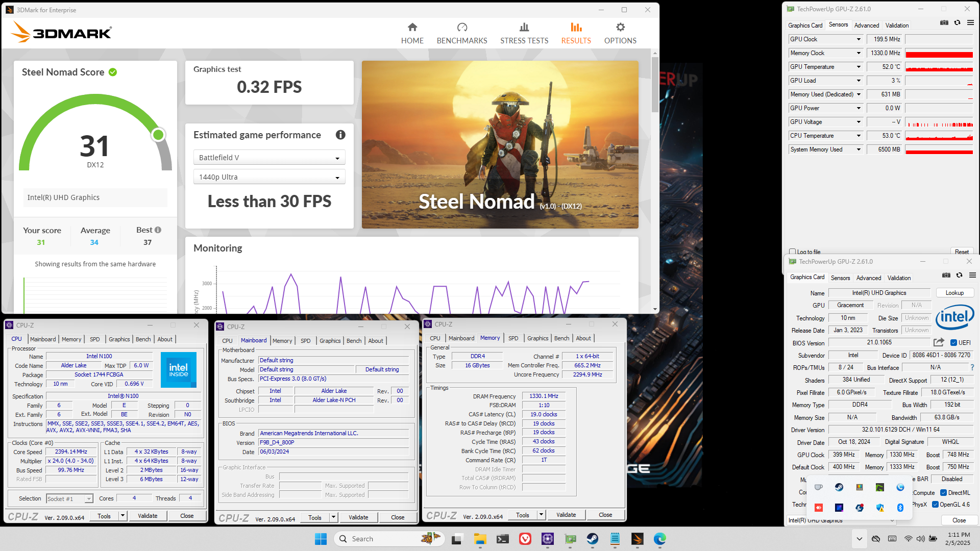Open Windows Security shield tray icon
Image resolution: width=980 pixels, height=551 pixels.
coord(880,508)
